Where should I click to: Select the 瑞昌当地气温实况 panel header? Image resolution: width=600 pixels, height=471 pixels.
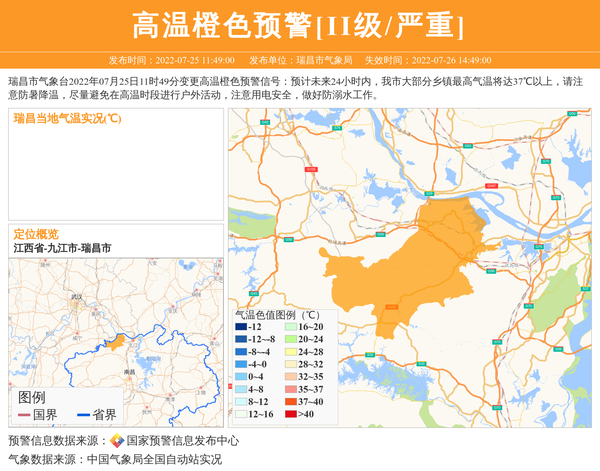(x=68, y=118)
